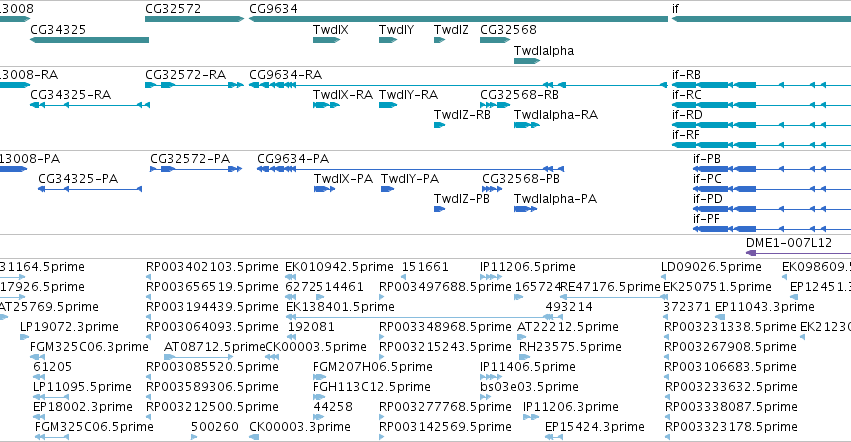
Task: Click the if-RF transcript label
Action: tap(685, 135)
